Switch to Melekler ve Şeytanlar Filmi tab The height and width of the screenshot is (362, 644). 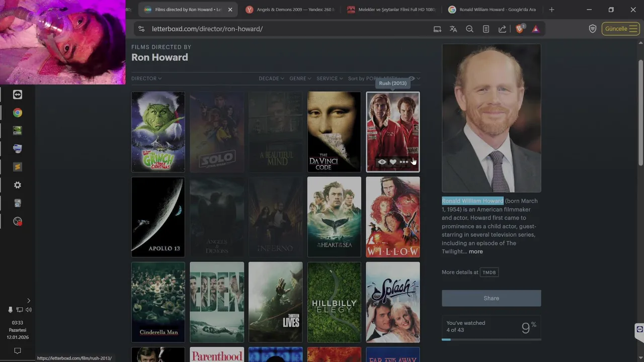[x=391, y=10]
